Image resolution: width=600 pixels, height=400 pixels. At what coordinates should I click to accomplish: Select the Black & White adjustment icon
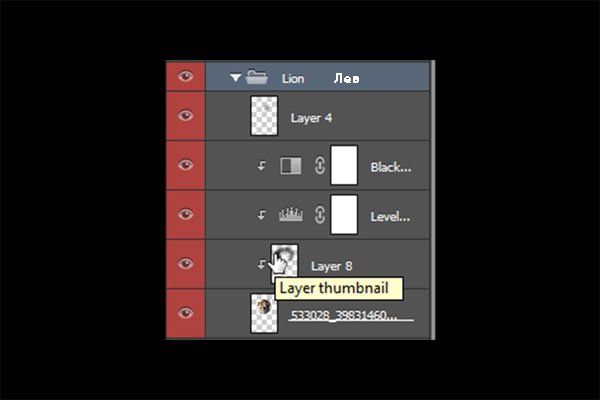pyautogui.click(x=290, y=166)
